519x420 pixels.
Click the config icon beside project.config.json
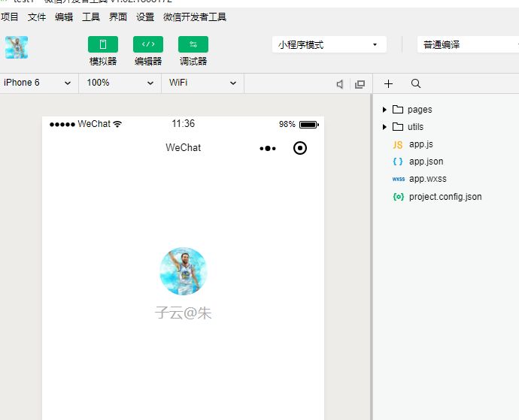click(398, 197)
